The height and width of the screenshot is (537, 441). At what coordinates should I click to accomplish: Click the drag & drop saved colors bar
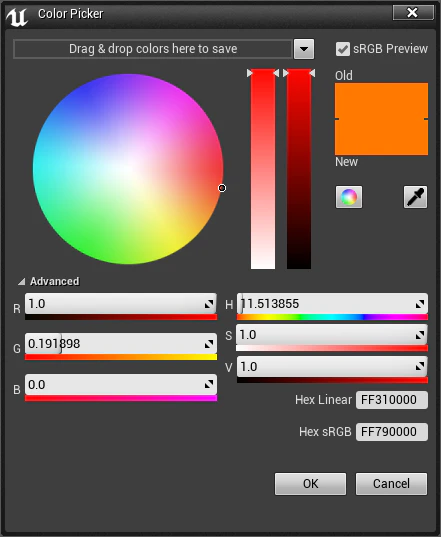153,49
